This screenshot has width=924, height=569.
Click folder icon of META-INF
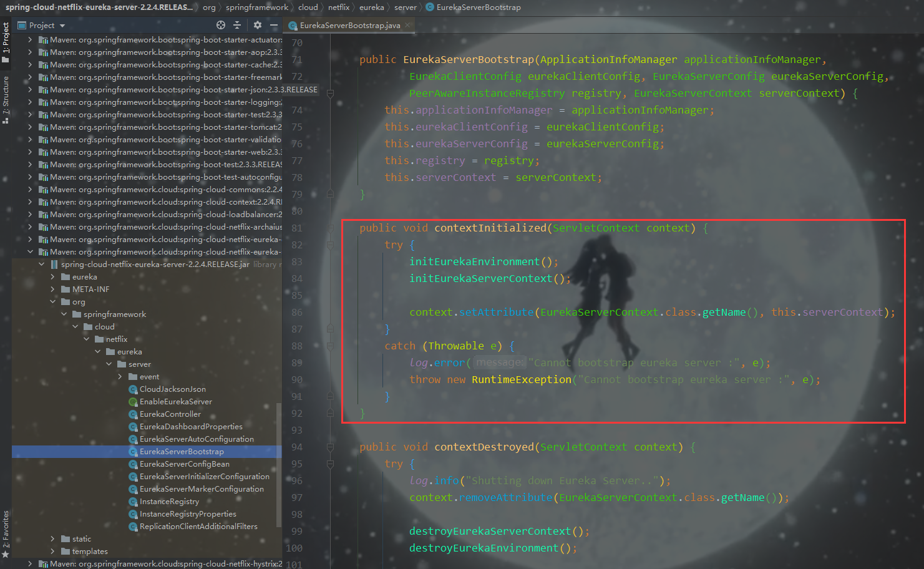click(x=66, y=289)
